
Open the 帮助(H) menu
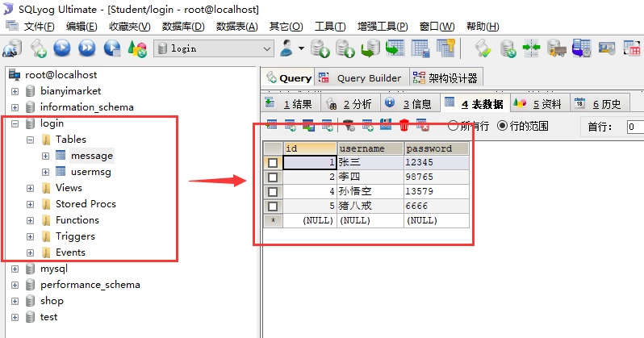click(x=483, y=27)
